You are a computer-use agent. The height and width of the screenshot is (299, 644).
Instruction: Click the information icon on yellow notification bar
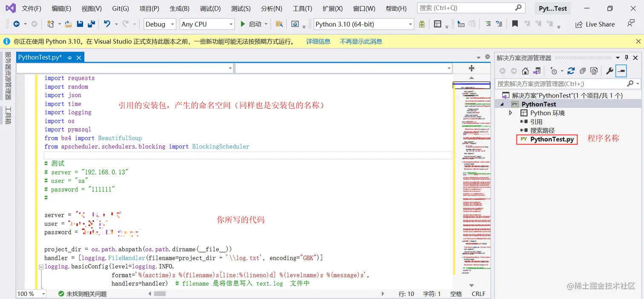(x=6, y=41)
